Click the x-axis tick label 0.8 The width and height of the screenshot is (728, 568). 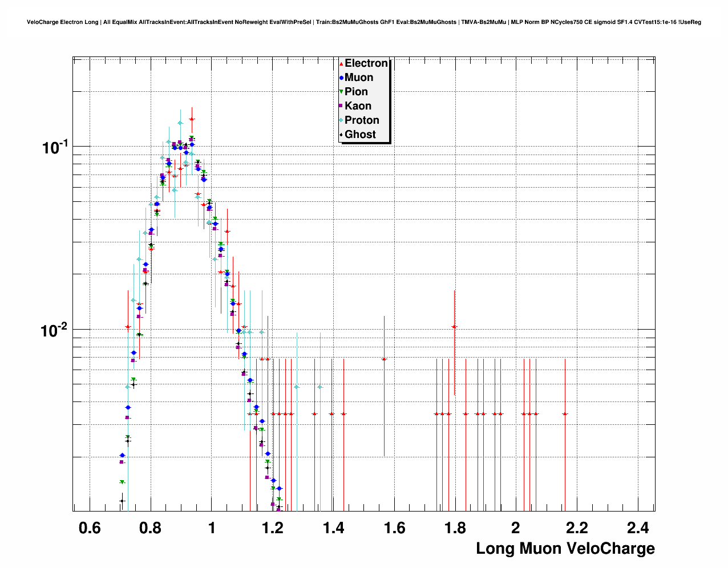point(151,528)
